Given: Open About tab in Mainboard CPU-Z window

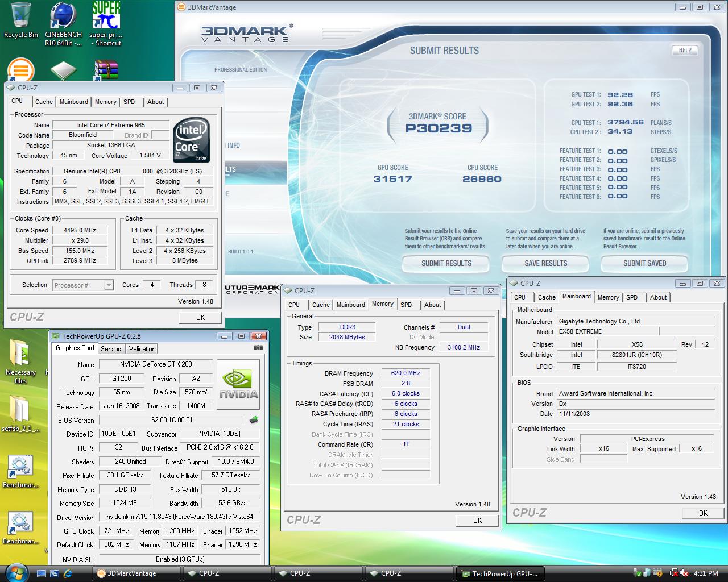Looking at the screenshot, I should (x=659, y=297).
